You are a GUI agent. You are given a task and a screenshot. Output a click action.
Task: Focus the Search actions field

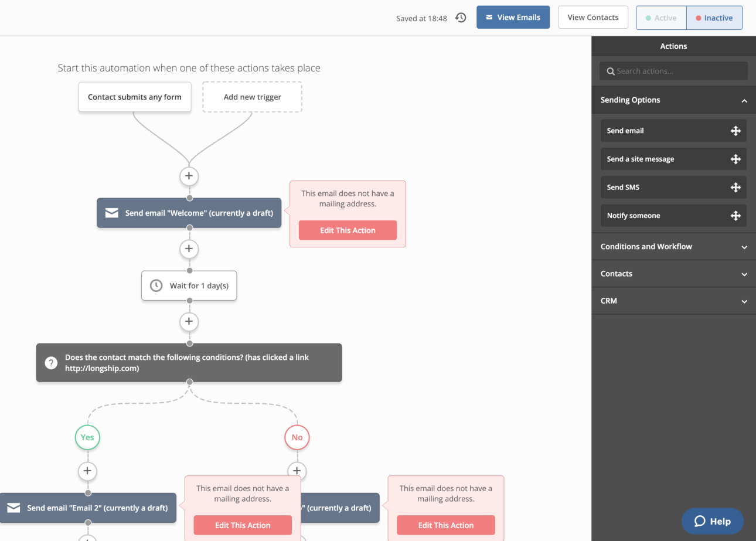(x=673, y=71)
